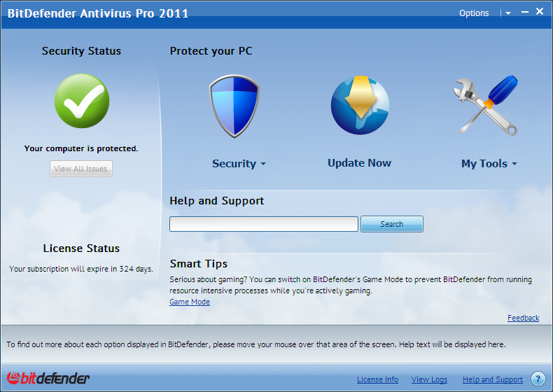This screenshot has height=392, width=553.
Task: Click the My Tools wrench and screwdriver icon
Action: click(x=486, y=105)
